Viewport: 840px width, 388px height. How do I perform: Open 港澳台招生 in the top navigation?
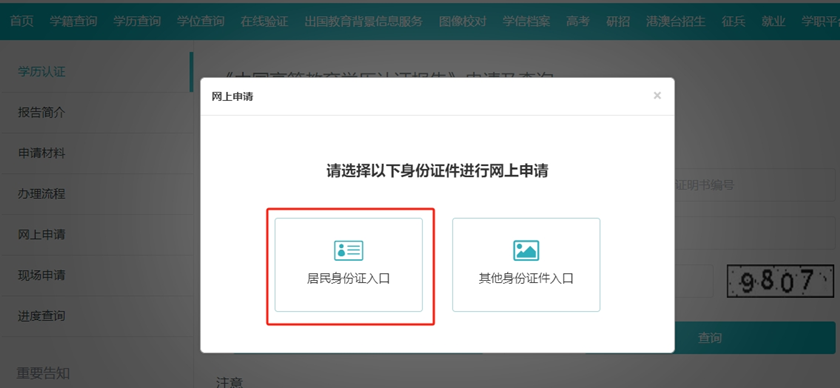point(676,21)
